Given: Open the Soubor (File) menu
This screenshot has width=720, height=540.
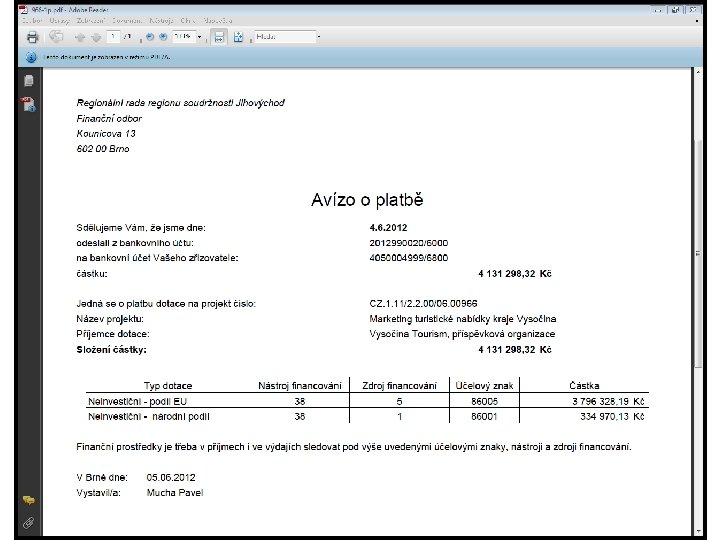Looking at the screenshot, I should pyautogui.click(x=32, y=21).
